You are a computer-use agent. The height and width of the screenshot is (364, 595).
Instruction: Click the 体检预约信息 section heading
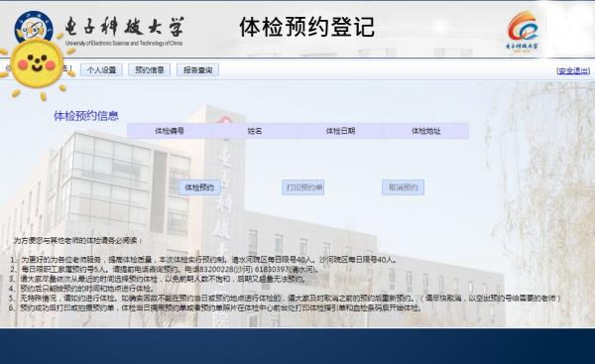86,116
